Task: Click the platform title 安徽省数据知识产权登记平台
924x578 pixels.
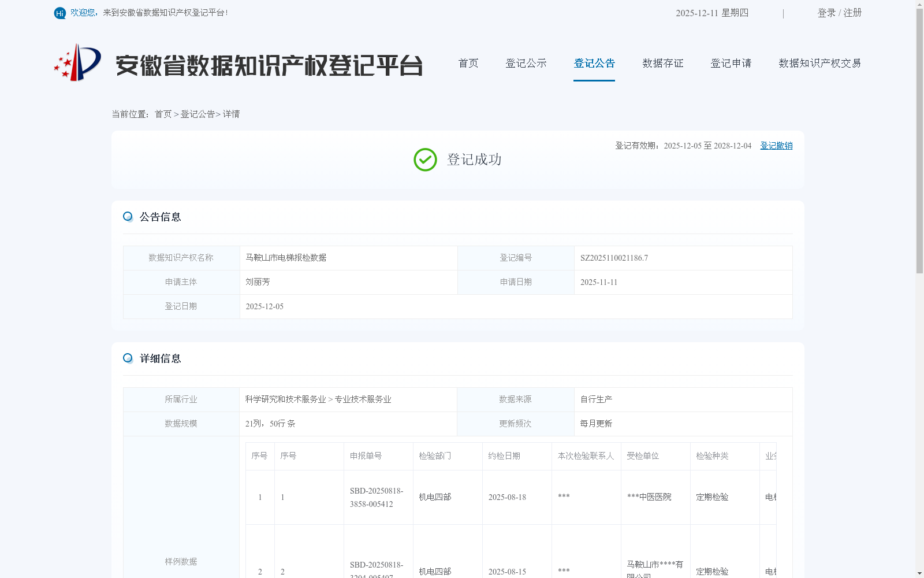Action: pos(269,65)
